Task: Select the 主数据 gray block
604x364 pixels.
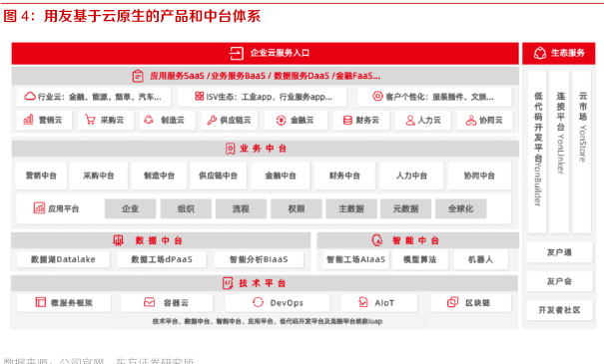Action: point(351,209)
